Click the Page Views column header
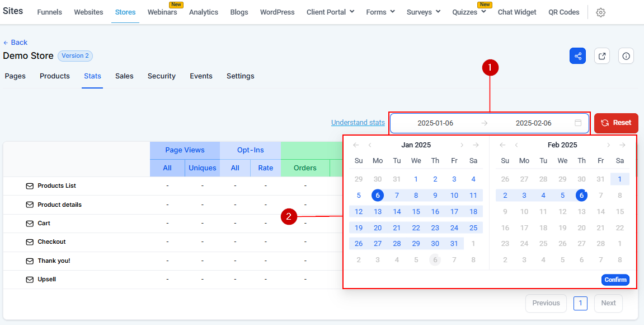 click(x=185, y=150)
